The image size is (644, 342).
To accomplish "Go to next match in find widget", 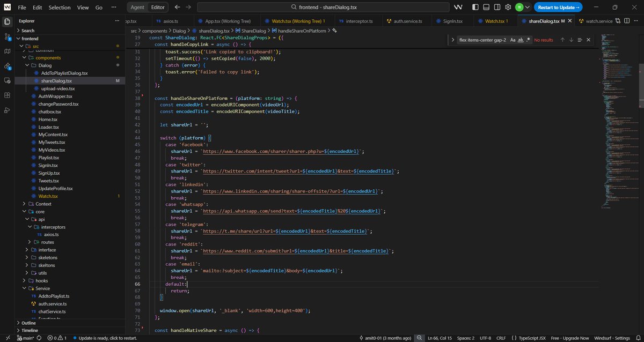I will click(x=571, y=40).
